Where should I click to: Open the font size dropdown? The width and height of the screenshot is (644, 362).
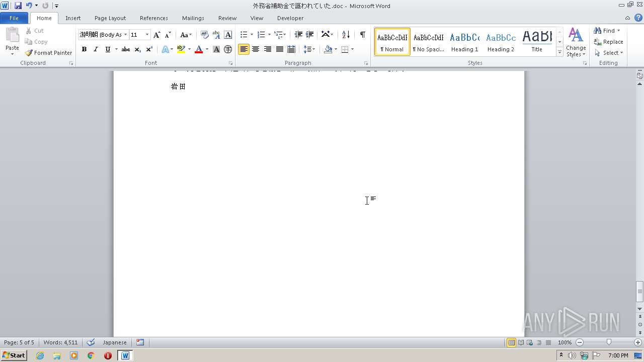pyautogui.click(x=147, y=35)
